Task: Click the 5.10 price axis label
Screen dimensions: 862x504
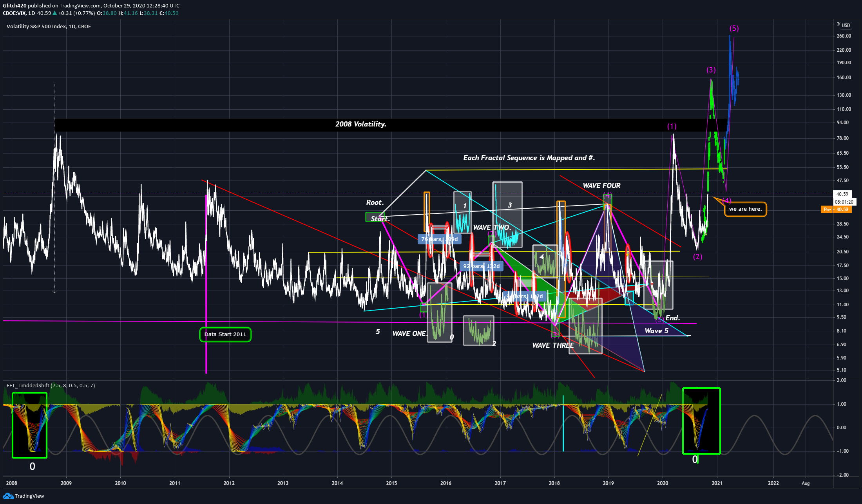Action: coord(841,370)
